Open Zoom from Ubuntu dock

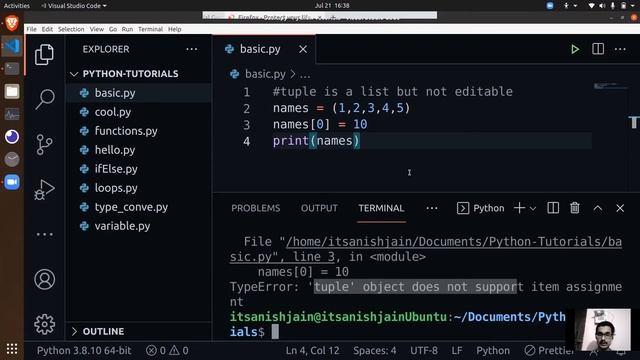click(11, 182)
